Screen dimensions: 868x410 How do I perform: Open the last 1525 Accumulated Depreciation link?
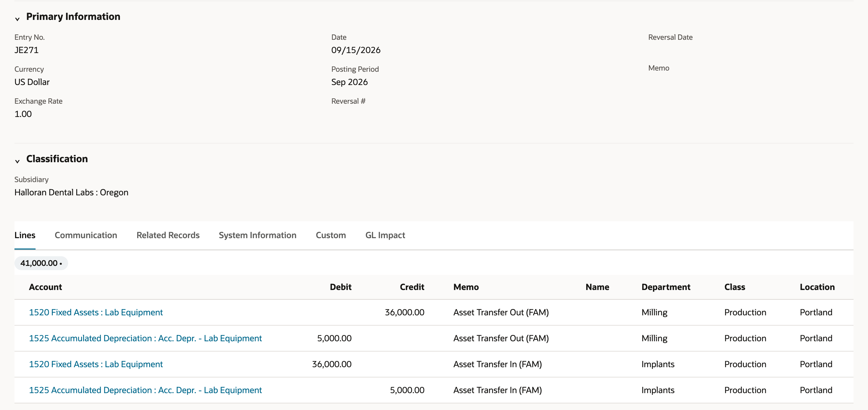point(145,390)
